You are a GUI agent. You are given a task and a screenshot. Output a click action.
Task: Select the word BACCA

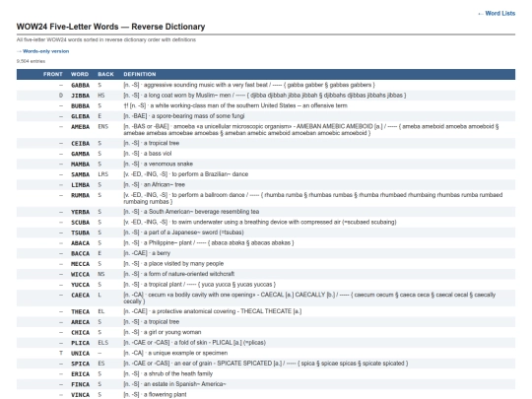point(81,253)
